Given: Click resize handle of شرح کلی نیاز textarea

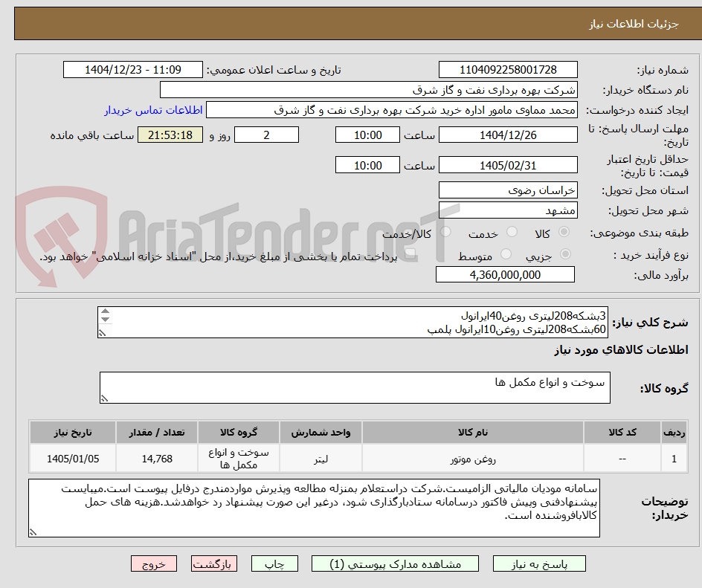Looking at the screenshot, I should point(103,333).
